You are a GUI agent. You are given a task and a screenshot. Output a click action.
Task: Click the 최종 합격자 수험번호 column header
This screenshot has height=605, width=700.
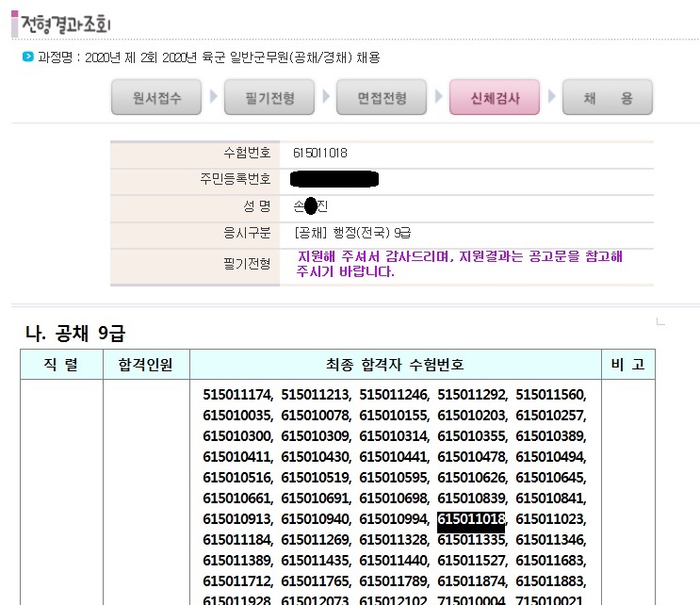[x=396, y=365]
